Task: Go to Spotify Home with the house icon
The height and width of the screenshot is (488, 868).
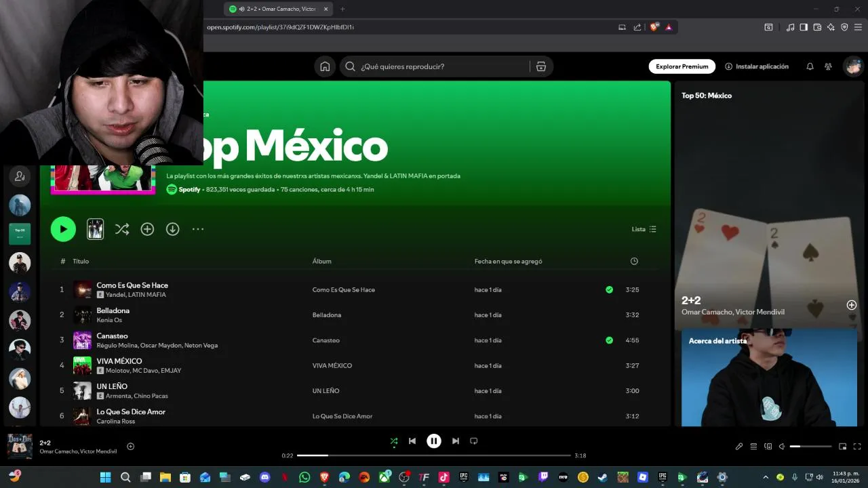Action: (325, 66)
